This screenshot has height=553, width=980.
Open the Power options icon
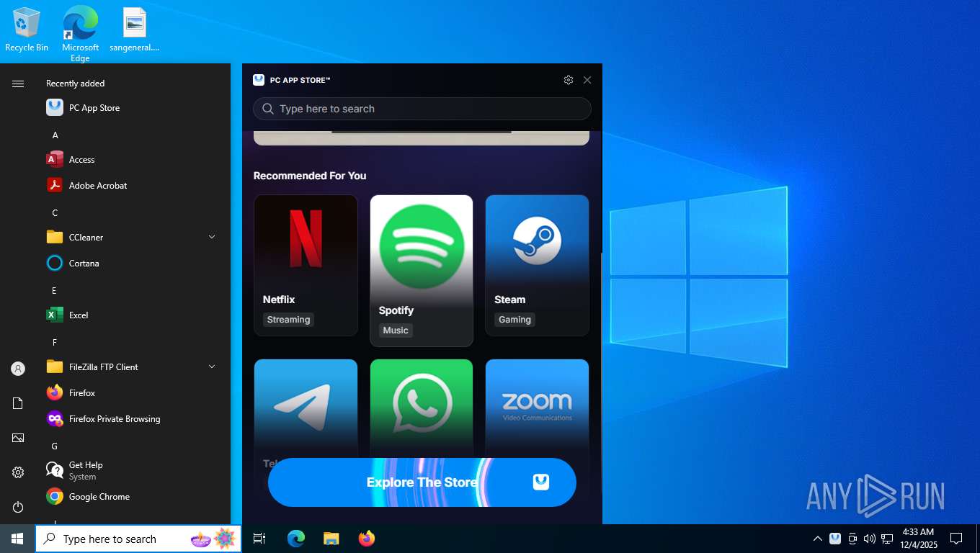point(18,507)
